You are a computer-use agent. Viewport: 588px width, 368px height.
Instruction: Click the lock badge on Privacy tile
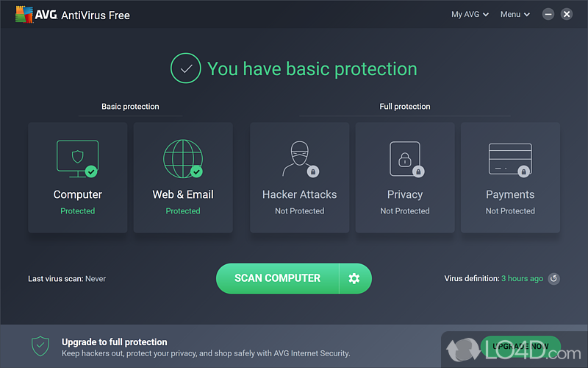(418, 171)
